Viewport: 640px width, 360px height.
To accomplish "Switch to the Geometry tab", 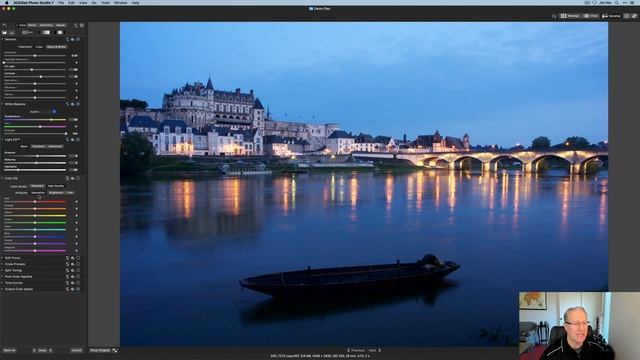I will coord(46,25).
